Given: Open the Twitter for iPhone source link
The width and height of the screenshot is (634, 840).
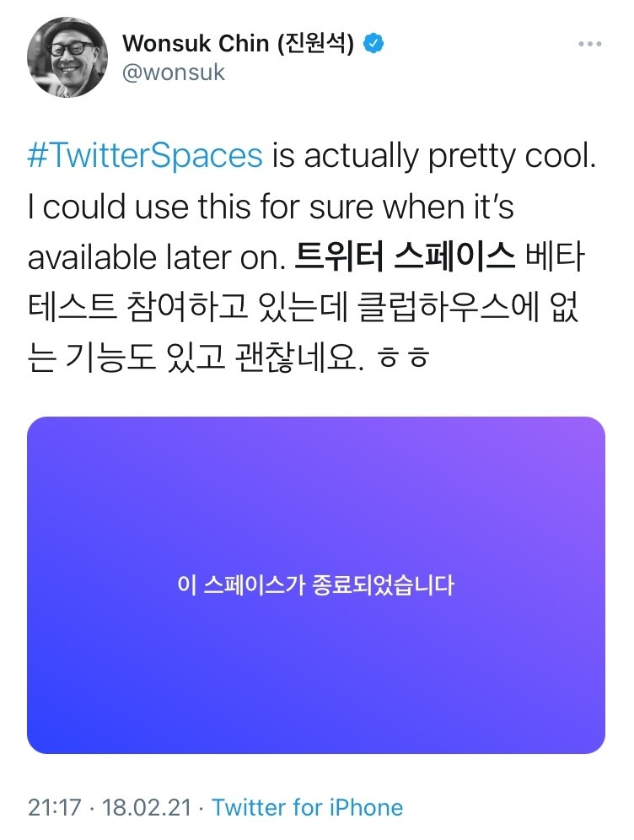Looking at the screenshot, I should 307,807.
